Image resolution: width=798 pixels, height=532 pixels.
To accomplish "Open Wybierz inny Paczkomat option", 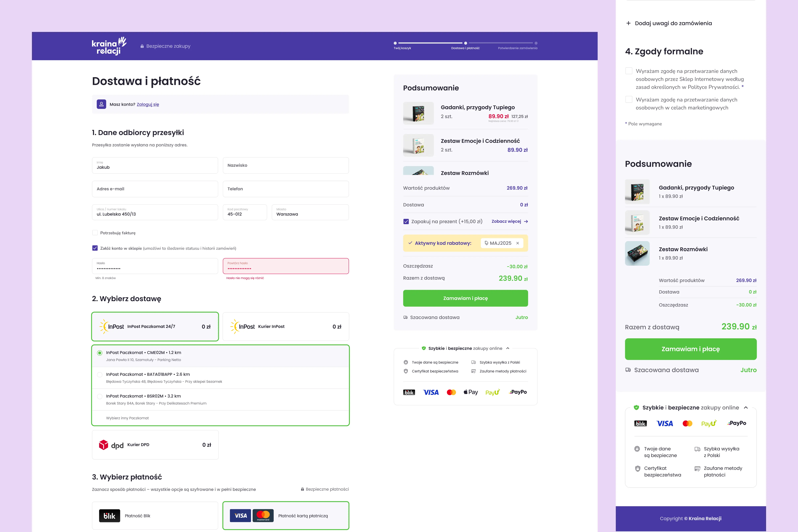I will 127,418.
